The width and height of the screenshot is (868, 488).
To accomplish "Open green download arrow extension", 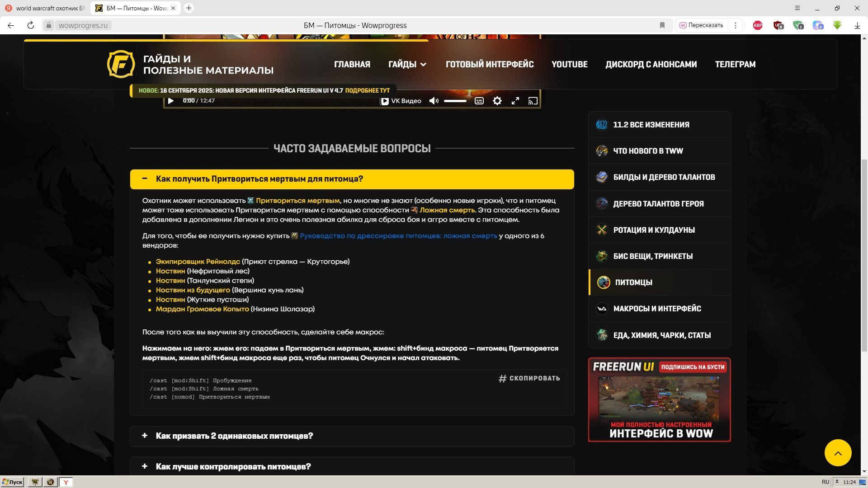I will [837, 25].
